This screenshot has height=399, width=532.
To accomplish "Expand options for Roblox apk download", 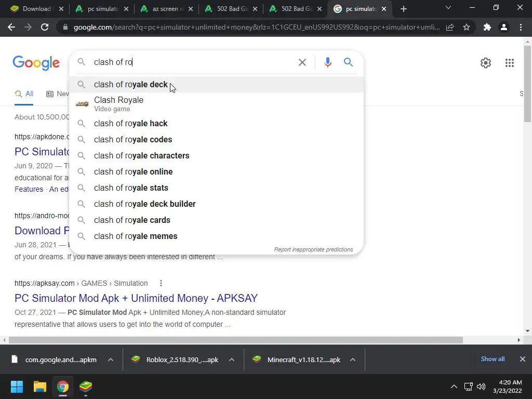I will (232, 360).
